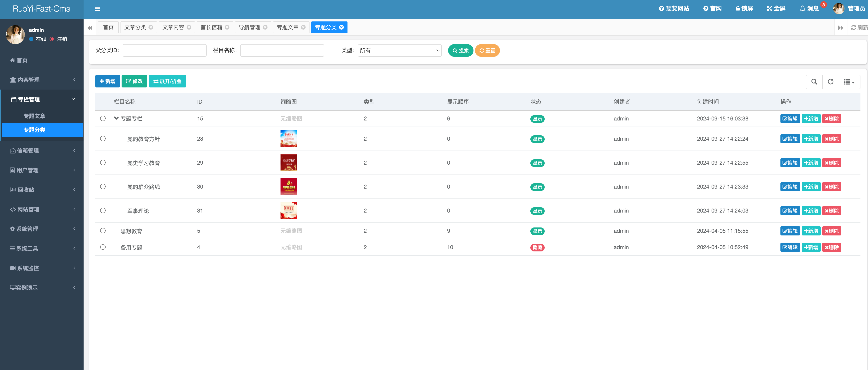Toggle table search with magnifier icon

pyautogui.click(x=814, y=82)
